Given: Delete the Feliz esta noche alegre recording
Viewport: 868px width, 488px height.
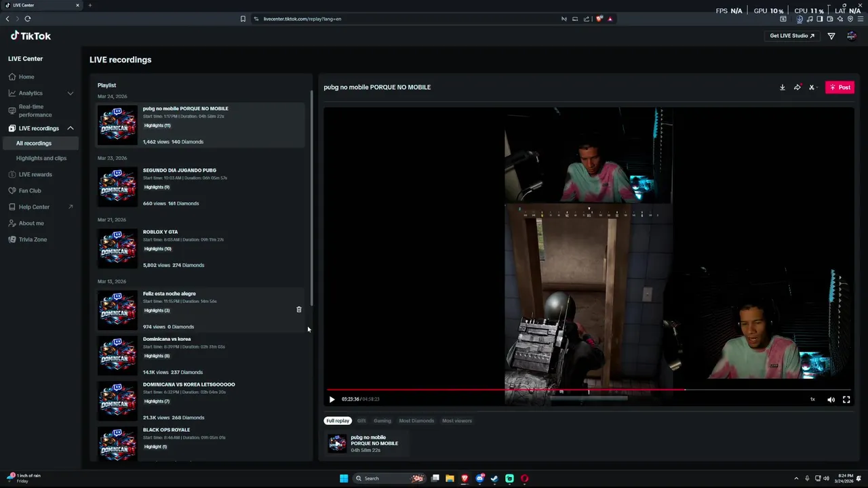Looking at the screenshot, I should pyautogui.click(x=299, y=310).
